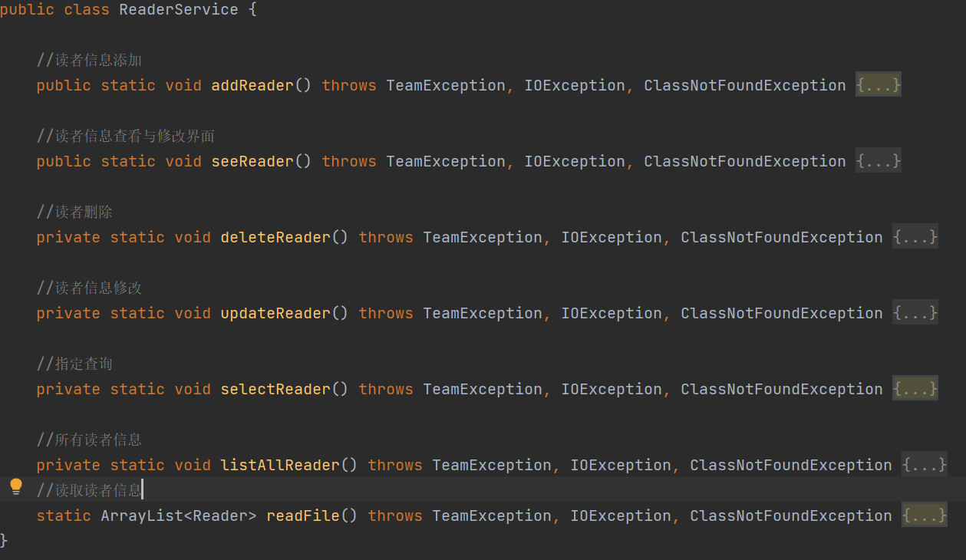The width and height of the screenshot is (966, 560).
Task: Click the readFile method name
Action: (303, 516)
